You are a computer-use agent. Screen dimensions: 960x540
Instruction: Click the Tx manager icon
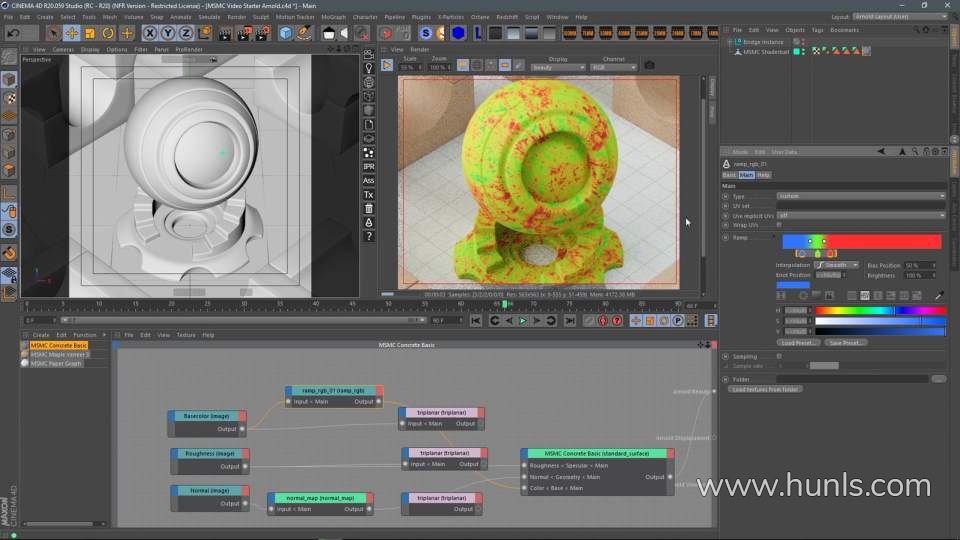coord(369,194)
